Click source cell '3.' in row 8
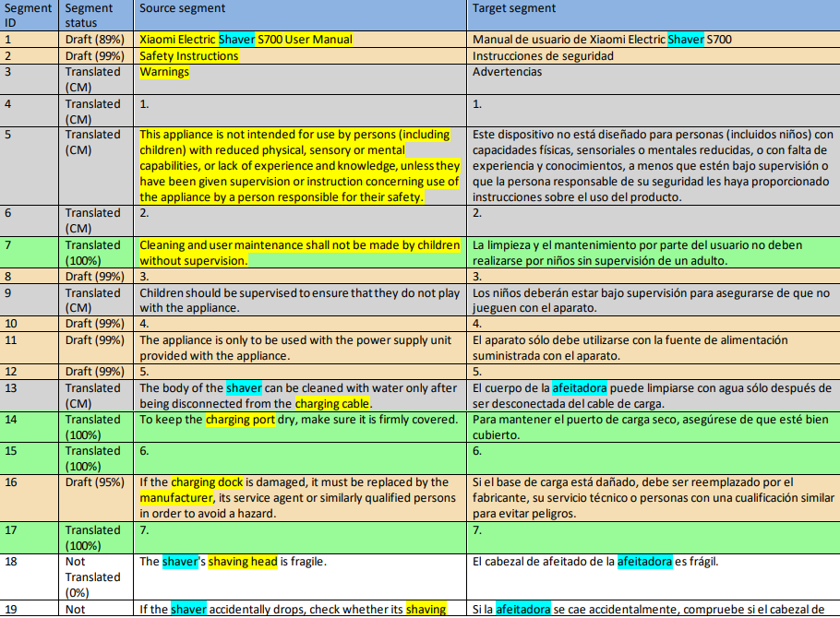Viewport: 840px width, 618px height. (300, 277)
